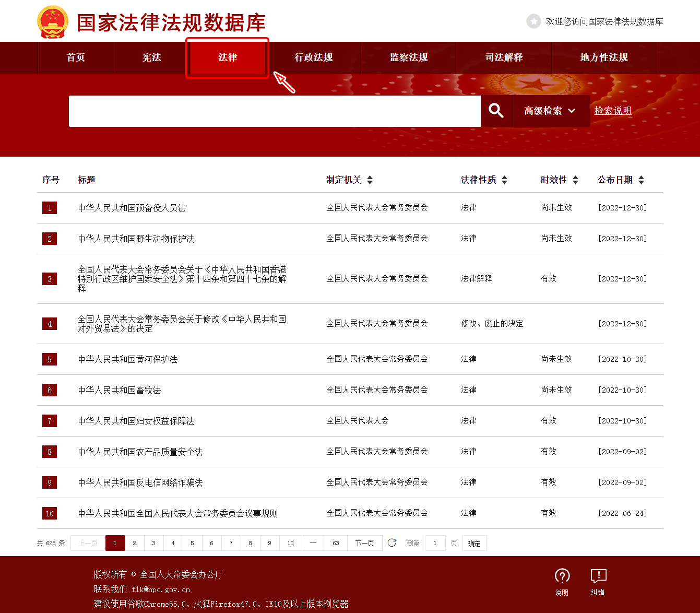Sort by 制定机关 column arrows
The image size is (700, 613).
[370, 180]
